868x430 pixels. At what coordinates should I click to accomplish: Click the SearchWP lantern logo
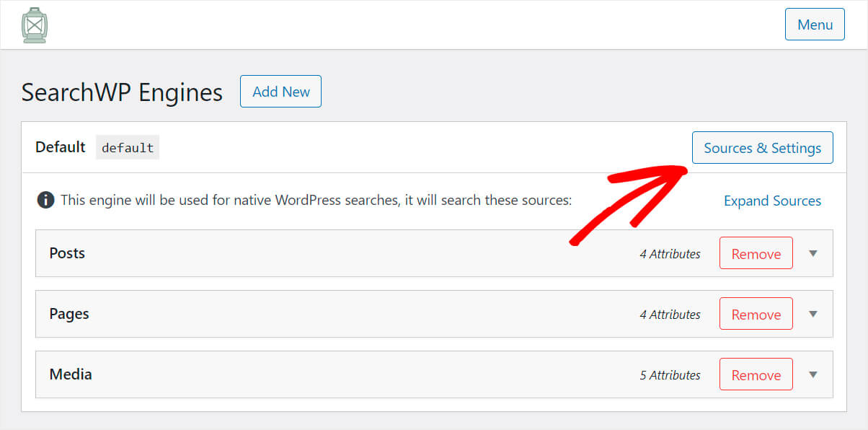click(x=35, y=25)
